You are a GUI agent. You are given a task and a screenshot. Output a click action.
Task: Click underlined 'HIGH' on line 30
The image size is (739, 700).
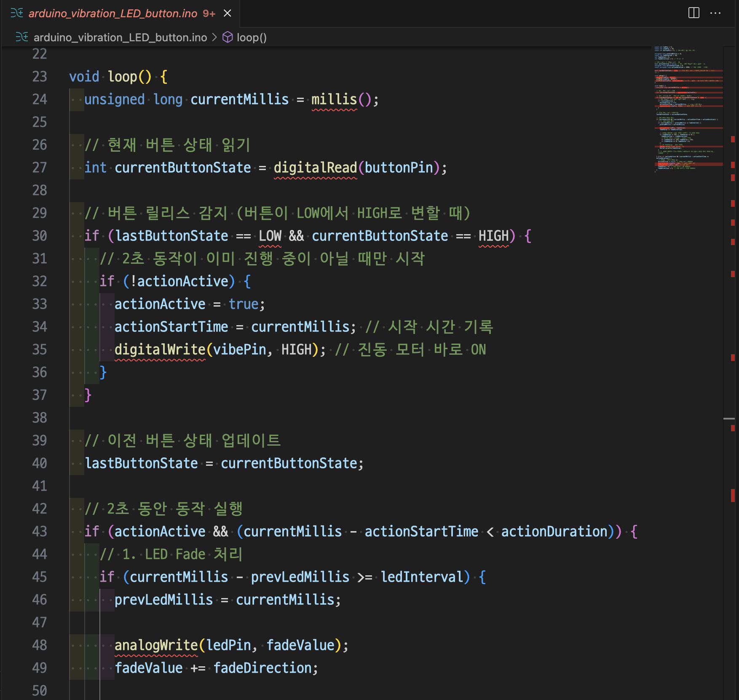coord(494,236)
